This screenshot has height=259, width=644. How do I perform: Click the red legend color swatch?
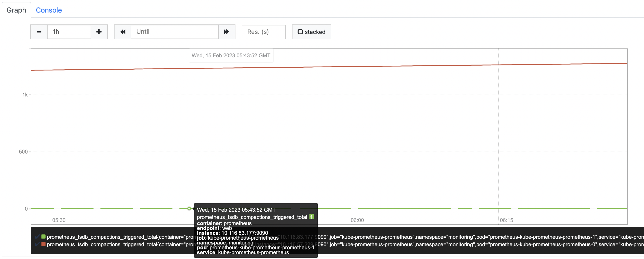(43, 244)
